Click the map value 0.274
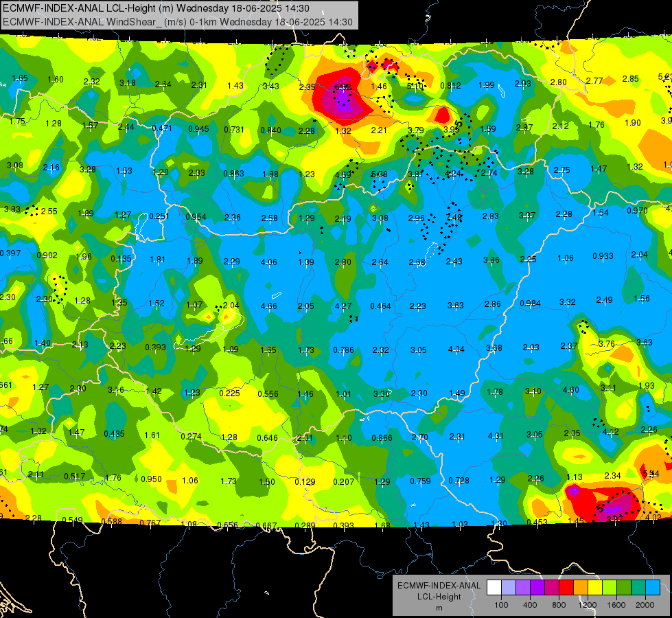Image resolution: width=672 pixels, height=618 pixels. (x=191, y=436)
